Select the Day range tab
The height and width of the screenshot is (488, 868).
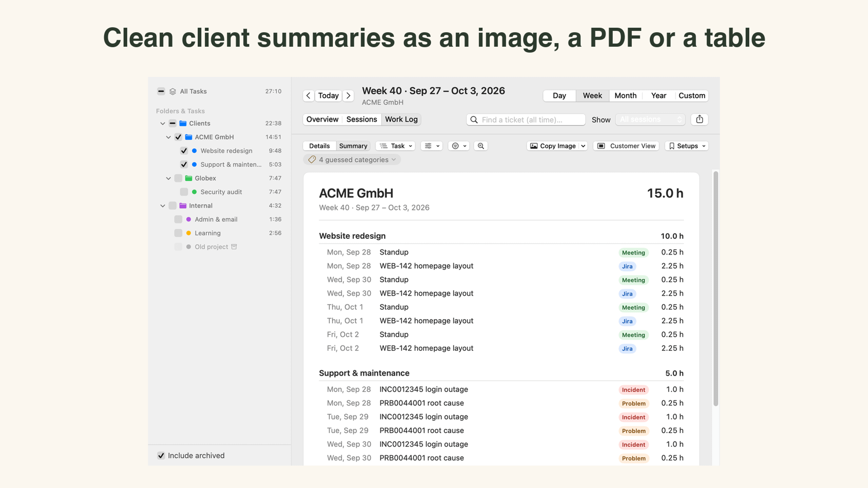559,96
